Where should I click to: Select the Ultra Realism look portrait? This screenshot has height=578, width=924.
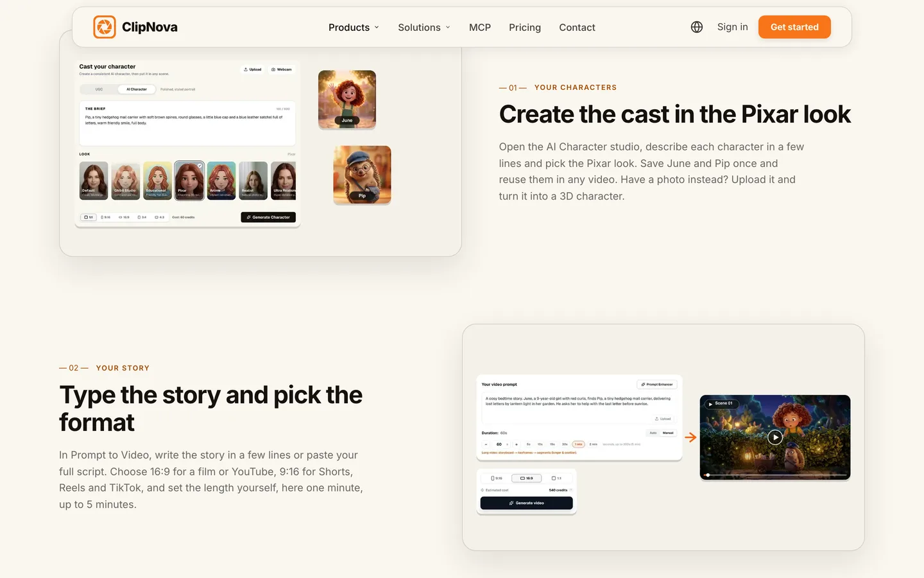283,180
